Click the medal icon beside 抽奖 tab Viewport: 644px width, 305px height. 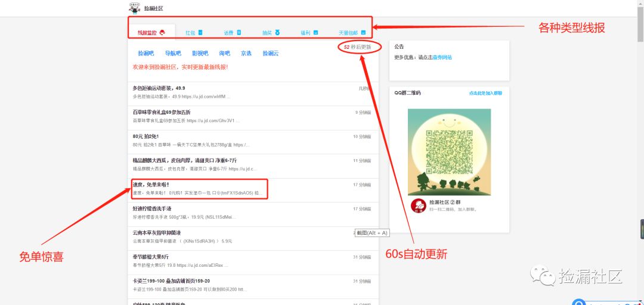coord(278,32)
